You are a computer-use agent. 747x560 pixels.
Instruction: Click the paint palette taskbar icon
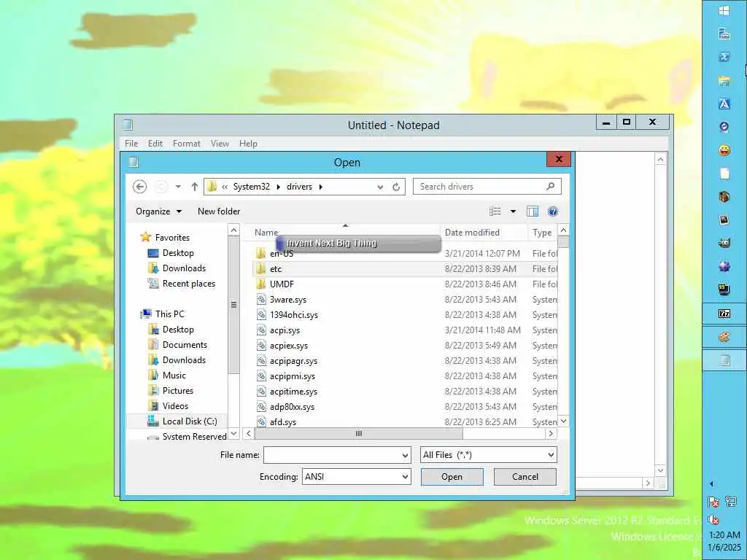pyautogui.click(x=724, y=337)
